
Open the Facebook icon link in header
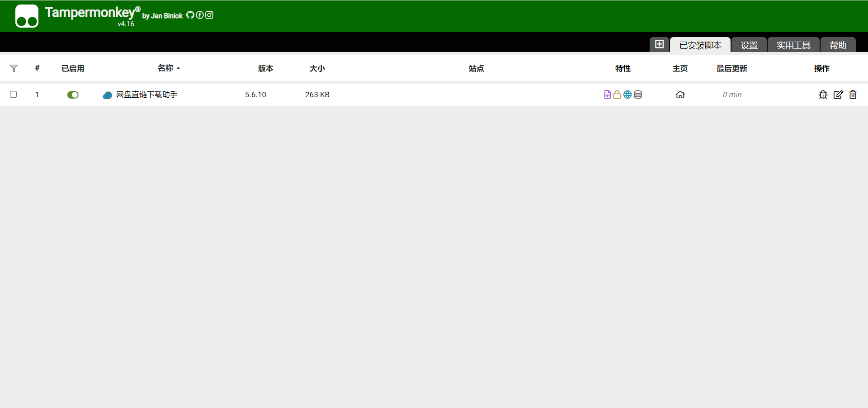point(200,15)
